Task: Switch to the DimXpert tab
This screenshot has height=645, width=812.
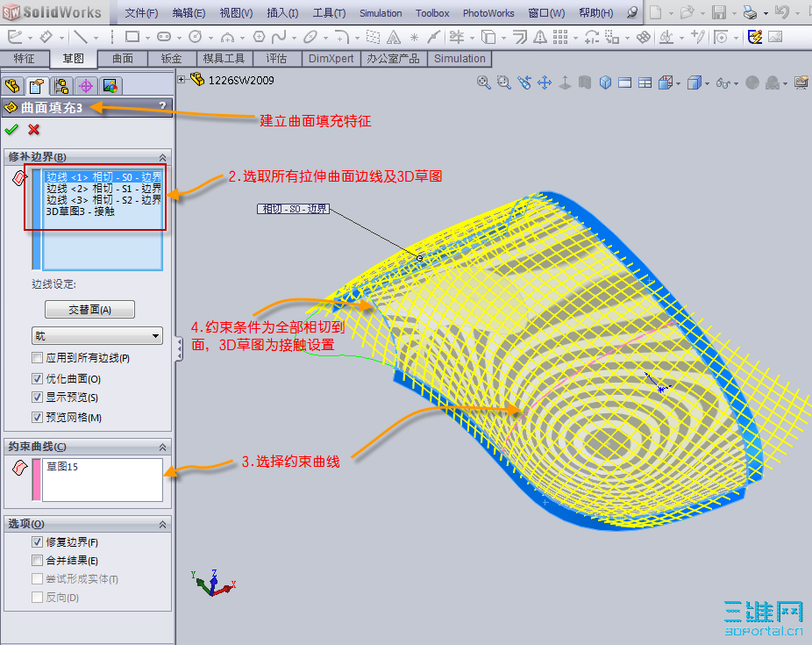Action: click(331, 59)
